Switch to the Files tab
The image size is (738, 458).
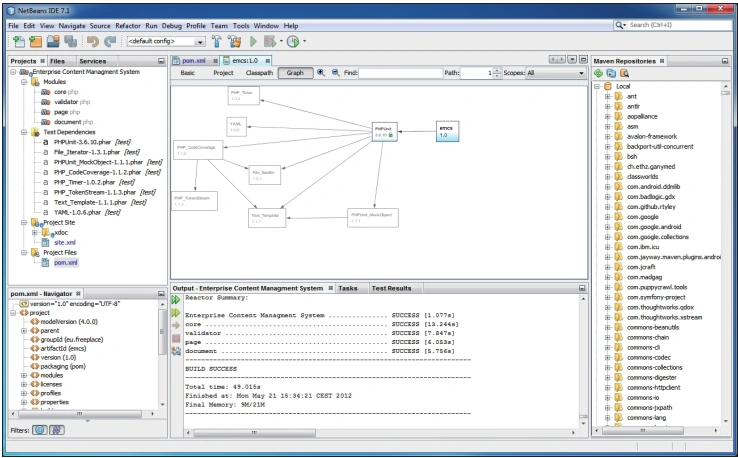[x=57, y=61]
